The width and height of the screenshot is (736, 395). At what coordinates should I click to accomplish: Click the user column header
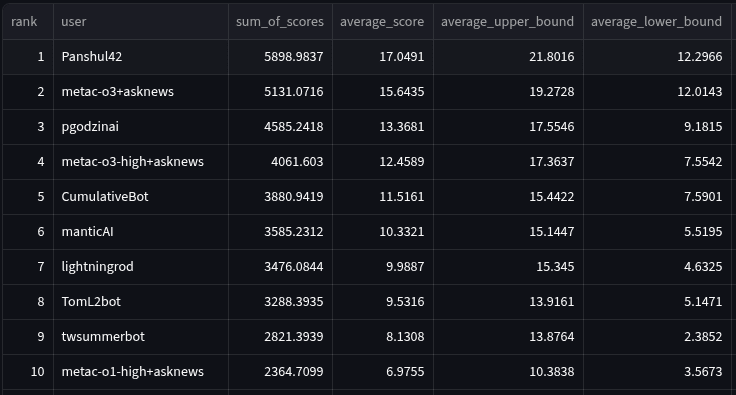coord(141,22)
